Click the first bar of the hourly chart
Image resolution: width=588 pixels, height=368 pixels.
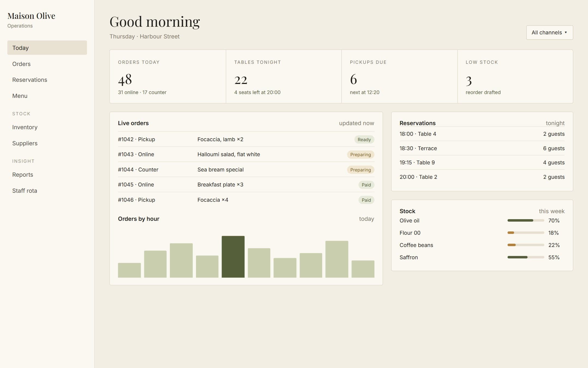pyautogui.click(x=129, y=270)
